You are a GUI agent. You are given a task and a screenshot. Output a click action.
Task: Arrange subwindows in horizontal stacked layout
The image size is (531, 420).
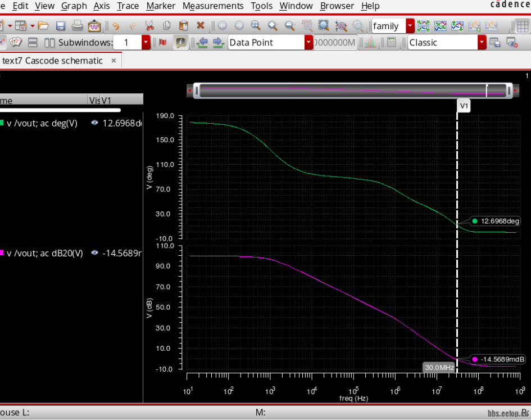click(33, 42)
